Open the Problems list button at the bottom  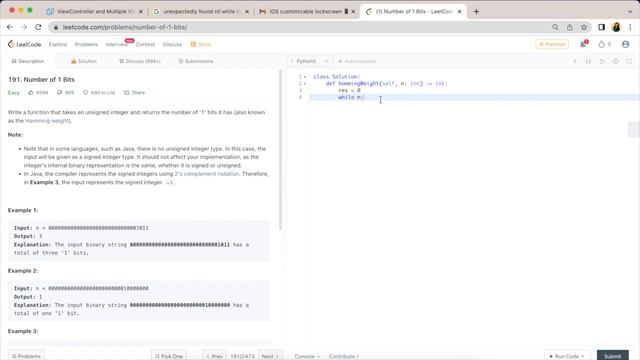tap(26, 356)
